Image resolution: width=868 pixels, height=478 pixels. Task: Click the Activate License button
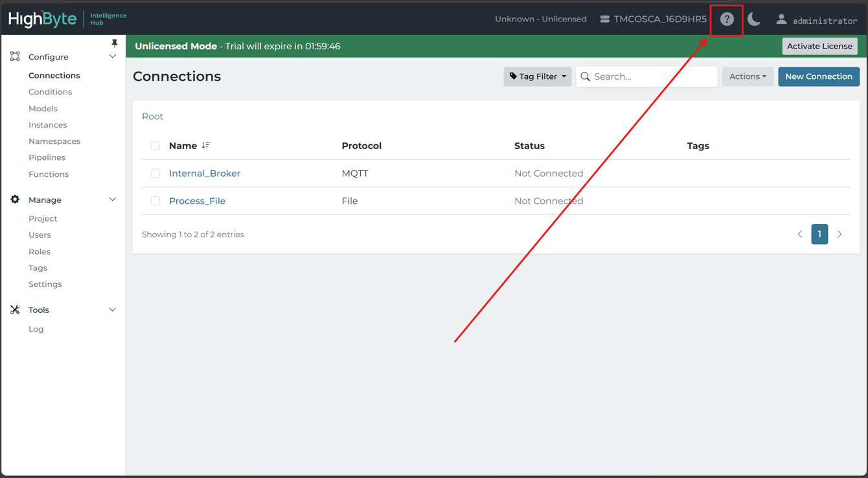tap(819, 46)
